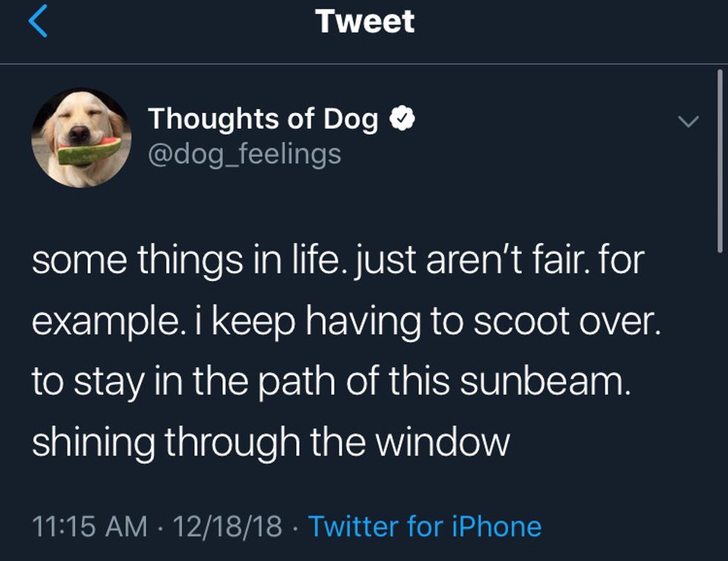
Task: Click the Twitter for iPhone source link
Action: (x=424, y=526)
